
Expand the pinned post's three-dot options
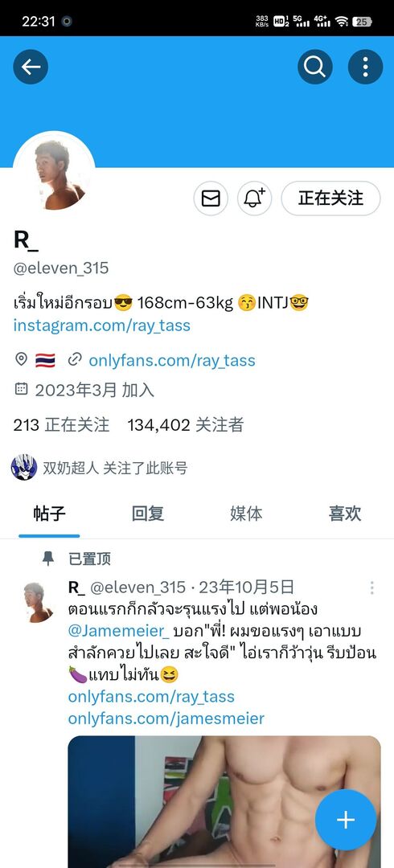pyautogui.click(x=371, y=588)
